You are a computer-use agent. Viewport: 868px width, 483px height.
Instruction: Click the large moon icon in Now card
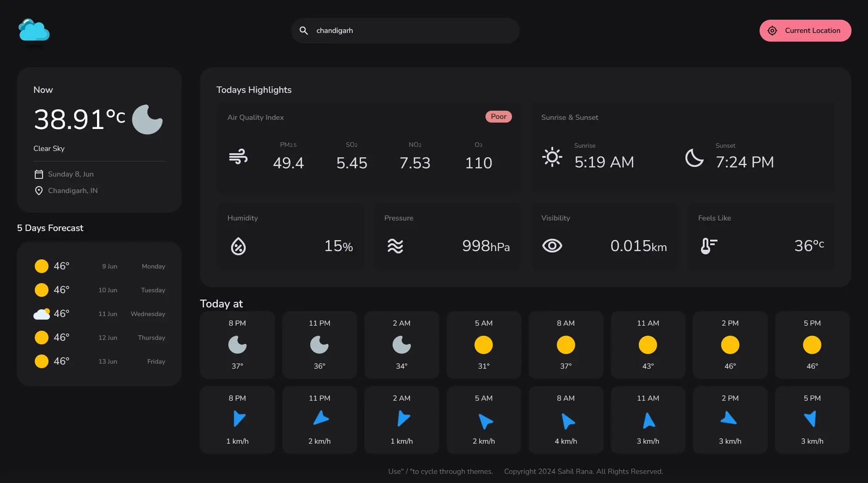147,120
